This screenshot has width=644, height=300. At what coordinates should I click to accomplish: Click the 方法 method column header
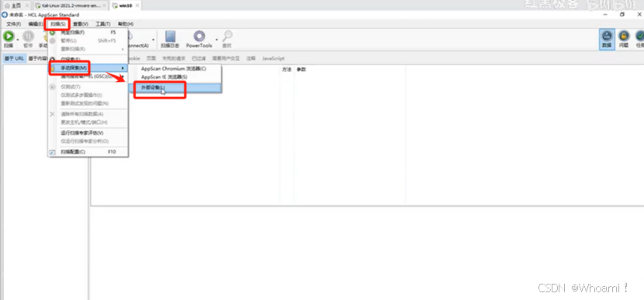[286, 70]
